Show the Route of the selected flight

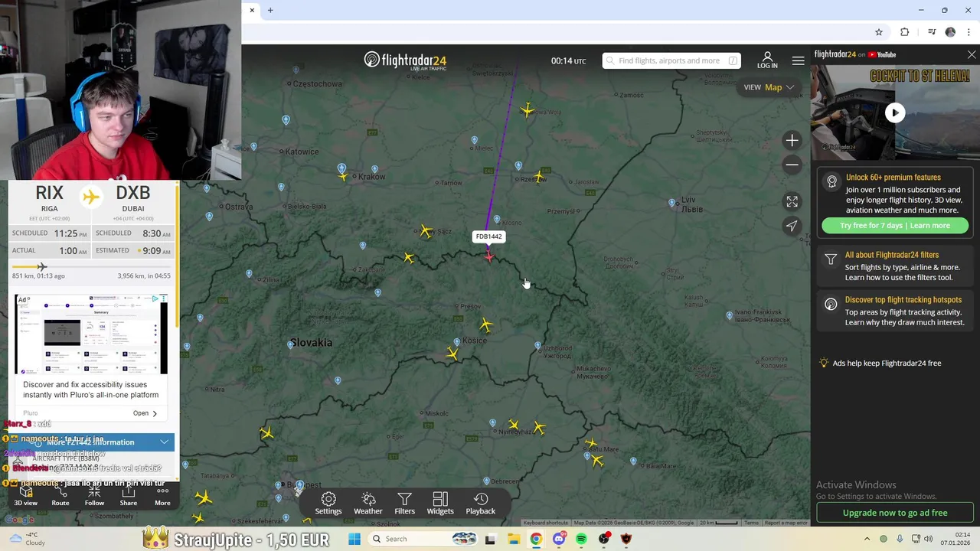pyautogui.click(x=60, y=497)
